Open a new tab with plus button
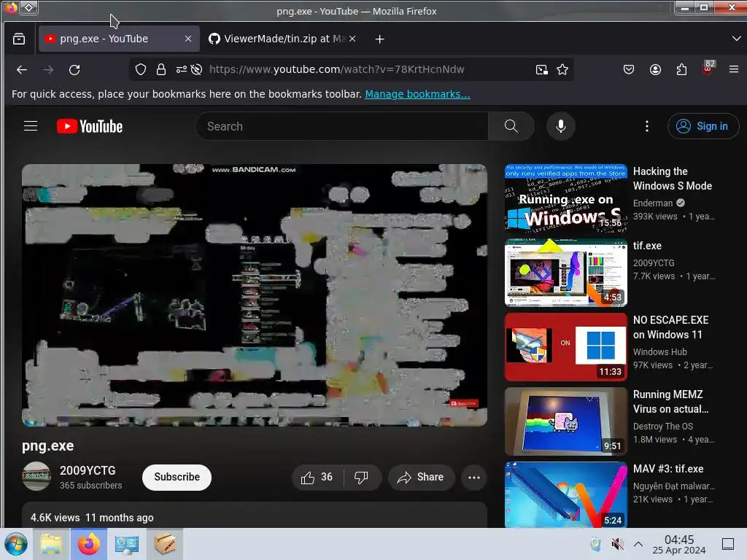 pyautogui.click(x=379, y=39)
